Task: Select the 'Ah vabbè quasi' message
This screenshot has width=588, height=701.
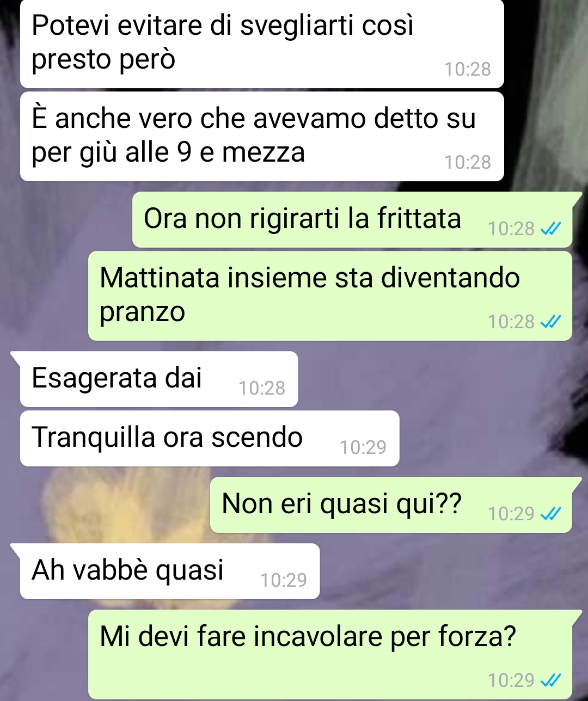Action: [x=170, y=571]
